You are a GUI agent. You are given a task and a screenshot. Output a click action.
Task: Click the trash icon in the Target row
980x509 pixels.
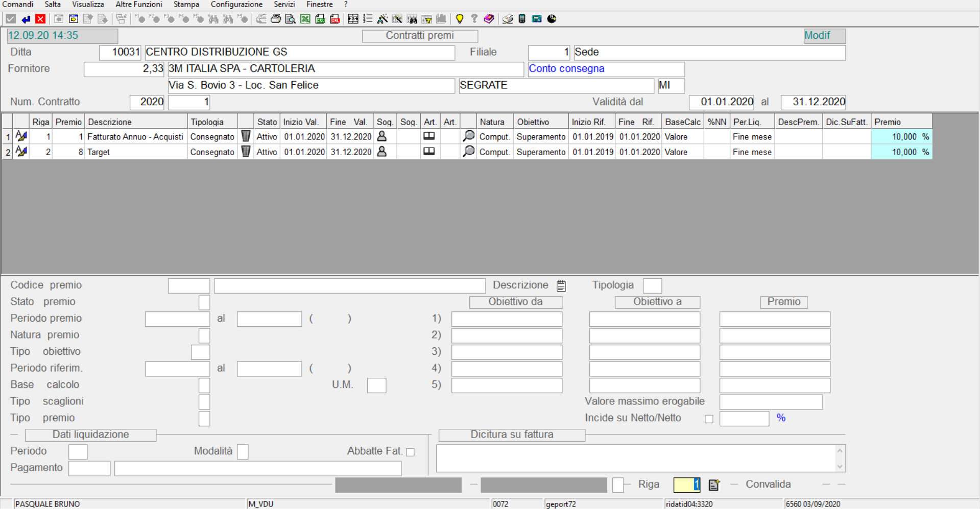pyautogui.click(x=246, y=152)
